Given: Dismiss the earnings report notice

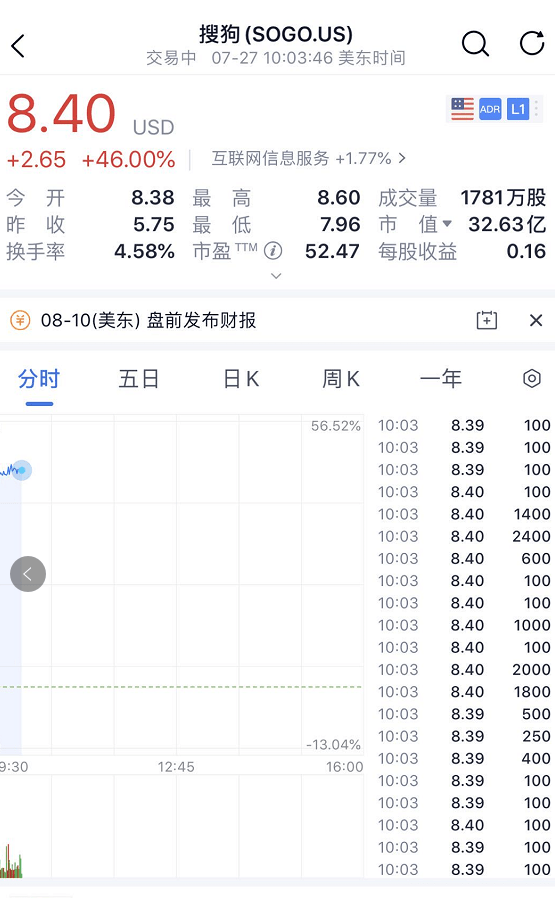Looking at the screenshot, I should point(536,320).
